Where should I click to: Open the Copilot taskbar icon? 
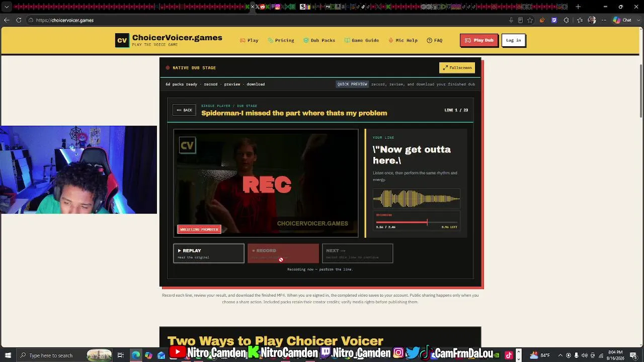coord(148,355)
